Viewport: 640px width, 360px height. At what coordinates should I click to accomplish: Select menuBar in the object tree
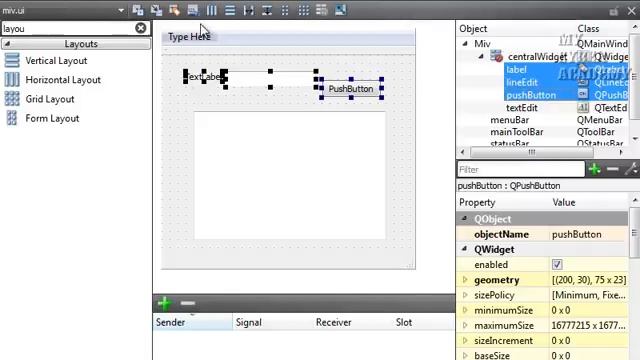coord(509,120)
